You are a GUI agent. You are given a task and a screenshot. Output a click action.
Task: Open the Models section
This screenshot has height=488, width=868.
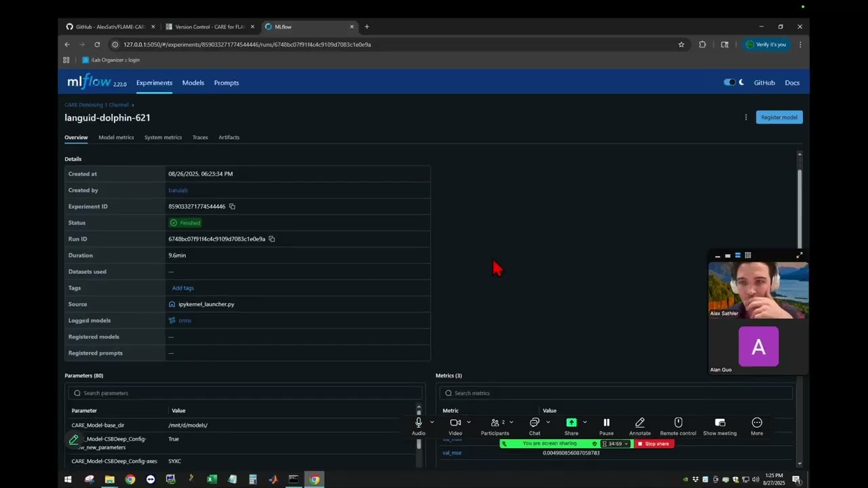click(193, 83)
